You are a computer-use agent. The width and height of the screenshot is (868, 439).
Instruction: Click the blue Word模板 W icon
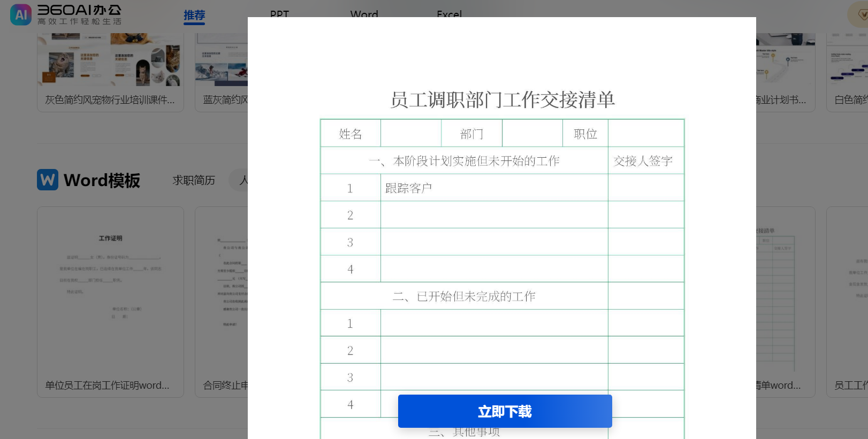click(48, 180)
